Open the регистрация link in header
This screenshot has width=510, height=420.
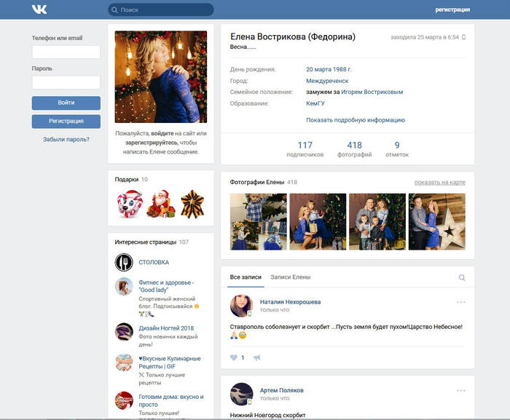[x=452, y=9]
